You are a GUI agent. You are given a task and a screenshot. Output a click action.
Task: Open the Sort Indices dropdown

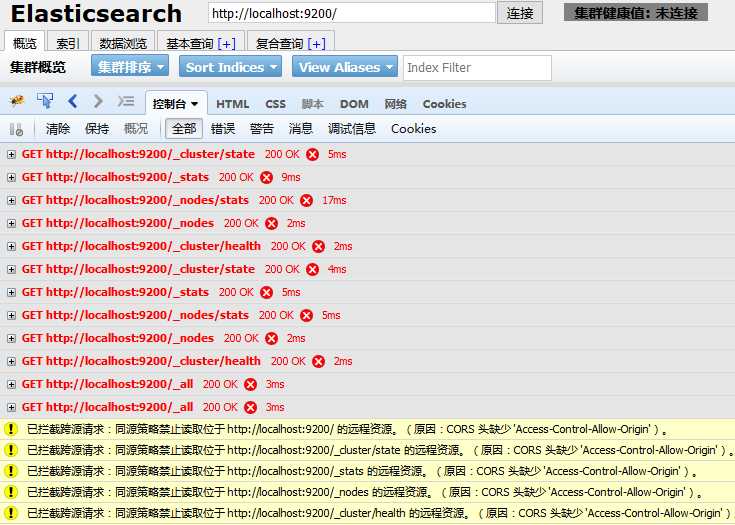230,67
